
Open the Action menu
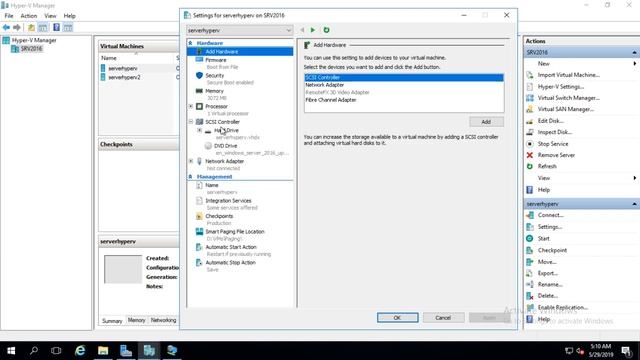tap(29, 16)
